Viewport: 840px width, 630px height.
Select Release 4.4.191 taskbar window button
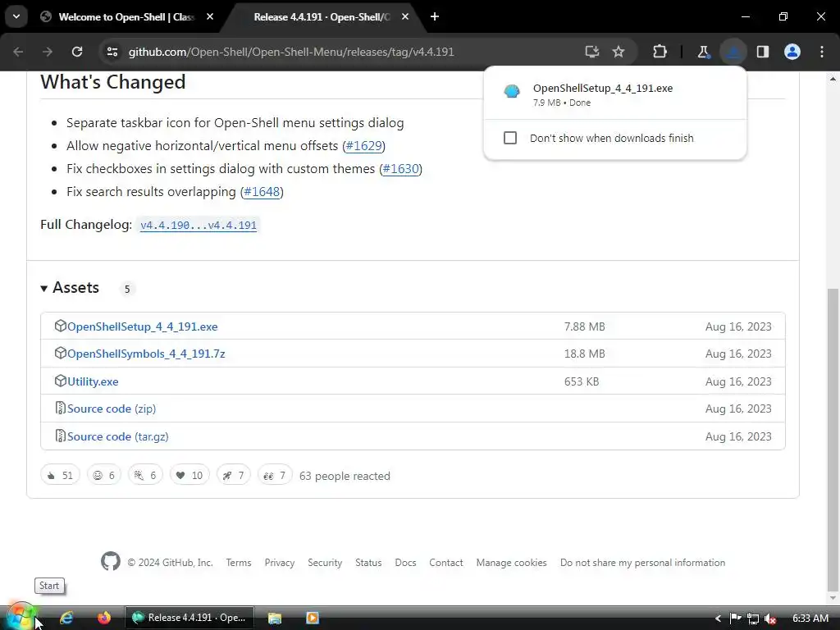(x=189, y=618)
